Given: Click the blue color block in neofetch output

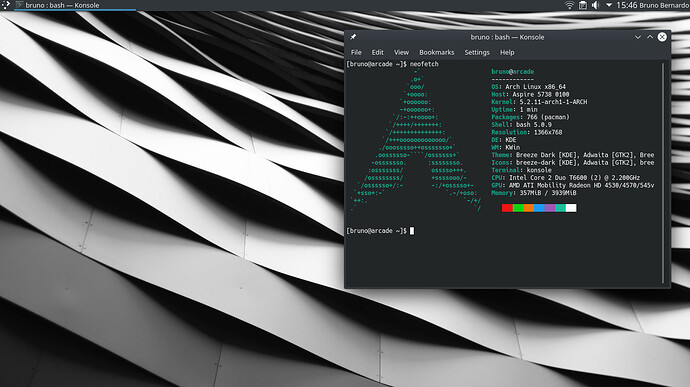Looking at the screenshot, I should click(539, 208).
